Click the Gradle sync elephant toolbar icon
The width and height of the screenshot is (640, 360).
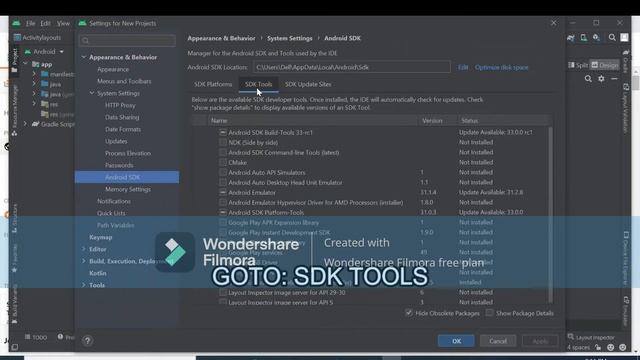571,38
